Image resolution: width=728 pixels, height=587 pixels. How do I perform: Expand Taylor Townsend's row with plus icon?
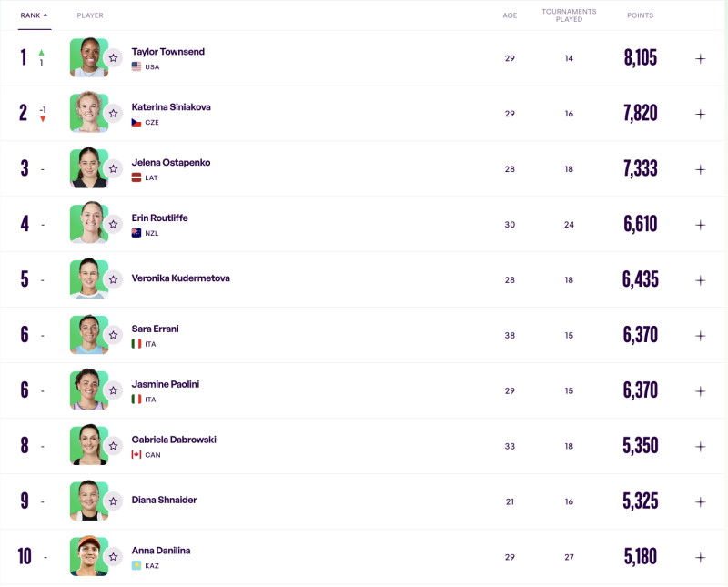pyautogui.click(x=700, y=58)
